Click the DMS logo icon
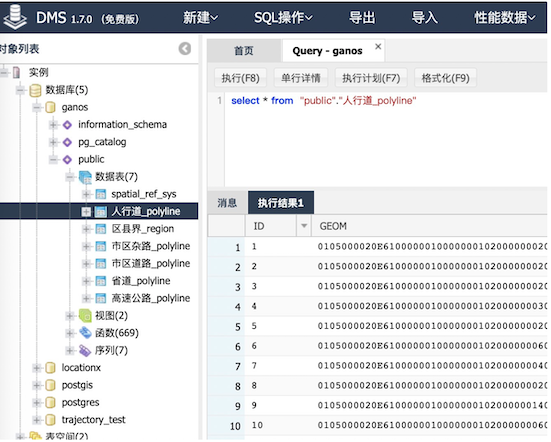Screen dimensions: 551x442 click(x=14, y=17)
